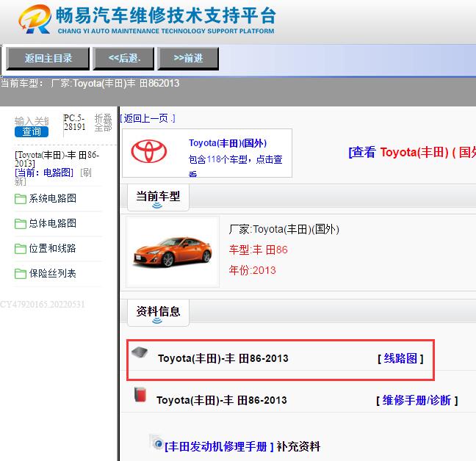Image resolution: width=476 pixels, height=461 pixels.
Task: Open the 丰田发动机修理手册 link
Action: 219,446
